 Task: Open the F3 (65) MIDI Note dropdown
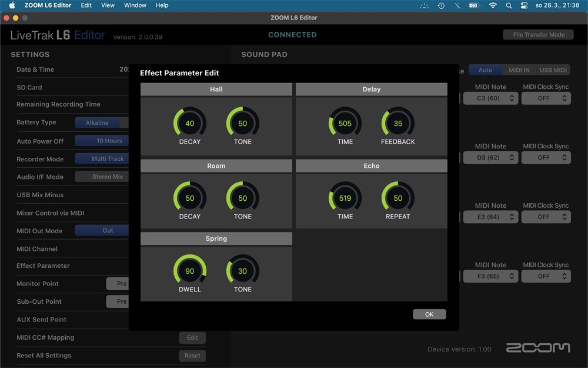coord(490,276)
